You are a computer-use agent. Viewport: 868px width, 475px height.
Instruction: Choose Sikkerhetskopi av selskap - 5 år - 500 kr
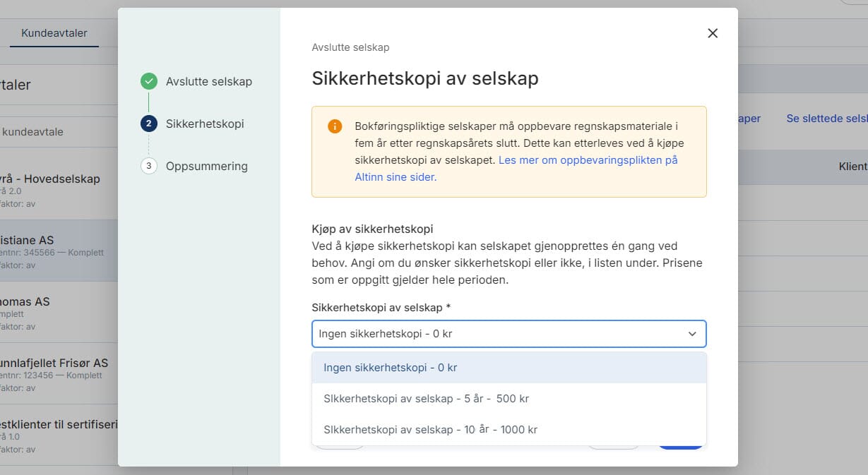click(x=509, y=398)
